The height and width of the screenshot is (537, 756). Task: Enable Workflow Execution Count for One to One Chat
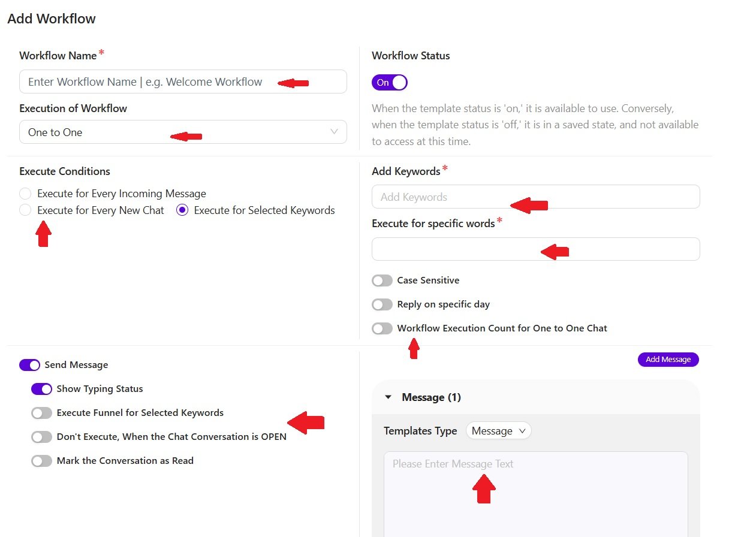click(x=382, y=328)
